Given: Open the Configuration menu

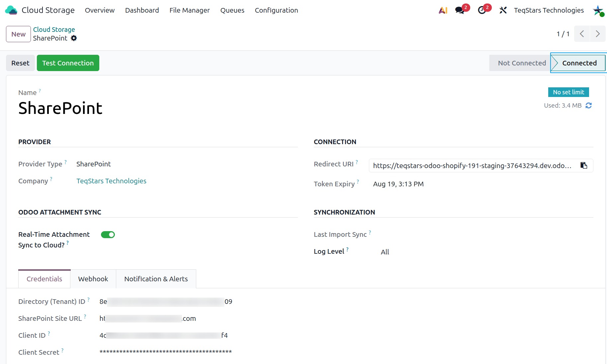Looking at the screenshot, I should [x=277, y=10].
